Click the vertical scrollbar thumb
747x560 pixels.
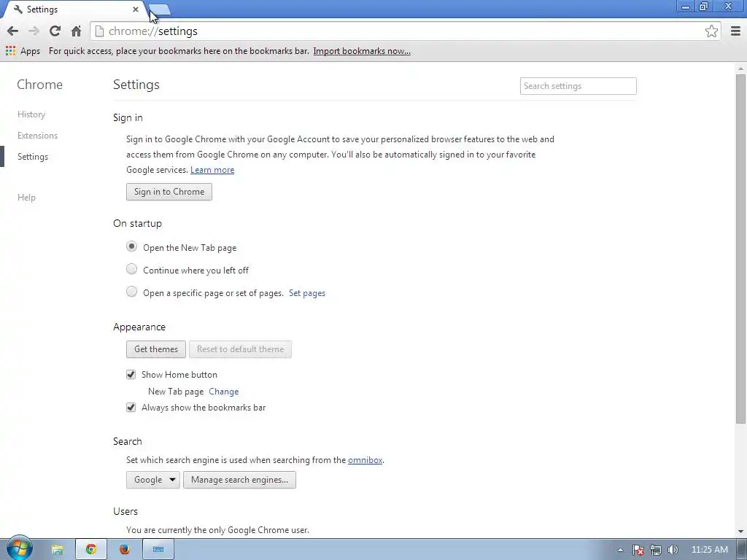[x=741, y=249]
